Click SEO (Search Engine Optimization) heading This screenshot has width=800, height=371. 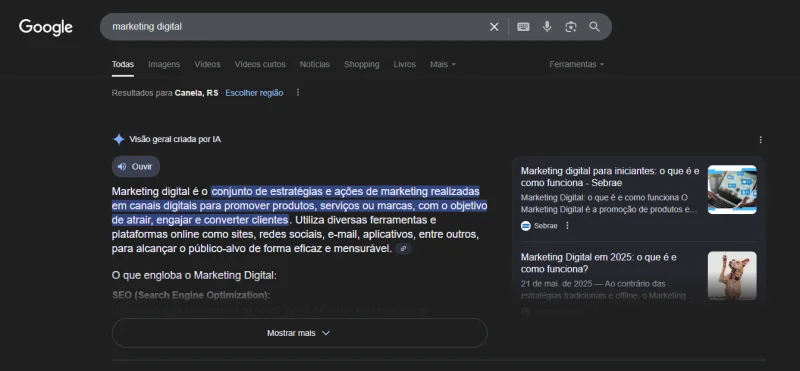pyautogui.click(x=191, y=295)
